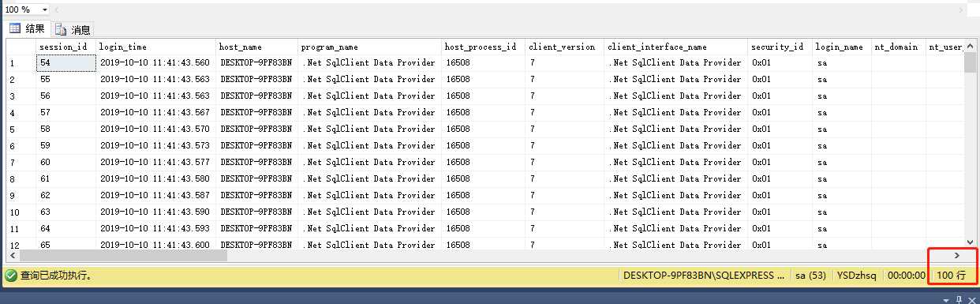Select session_id cell 55
Screen dimensions: 980x304
click(x=65, y=79)
